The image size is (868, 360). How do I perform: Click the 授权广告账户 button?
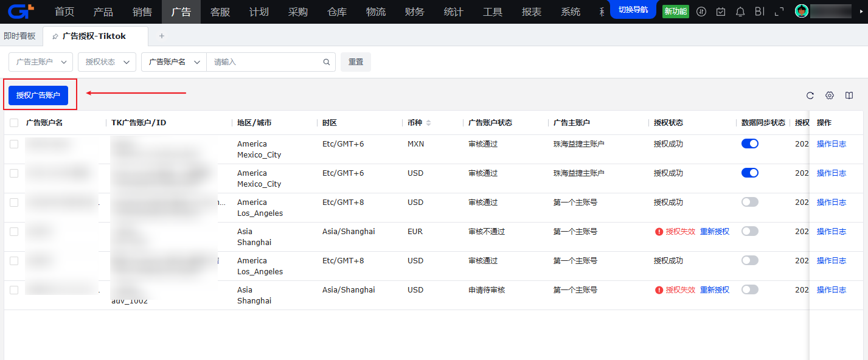point(38,95)
